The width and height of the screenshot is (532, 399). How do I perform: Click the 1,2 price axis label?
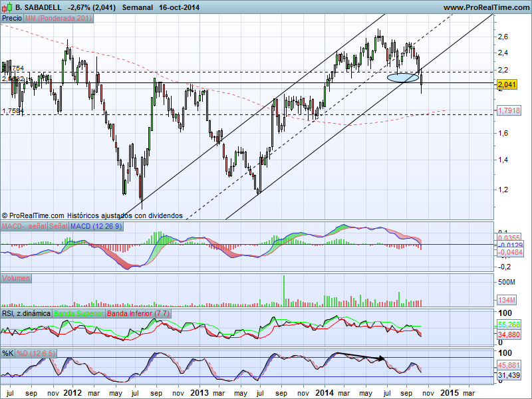click(x=503, y=190)
